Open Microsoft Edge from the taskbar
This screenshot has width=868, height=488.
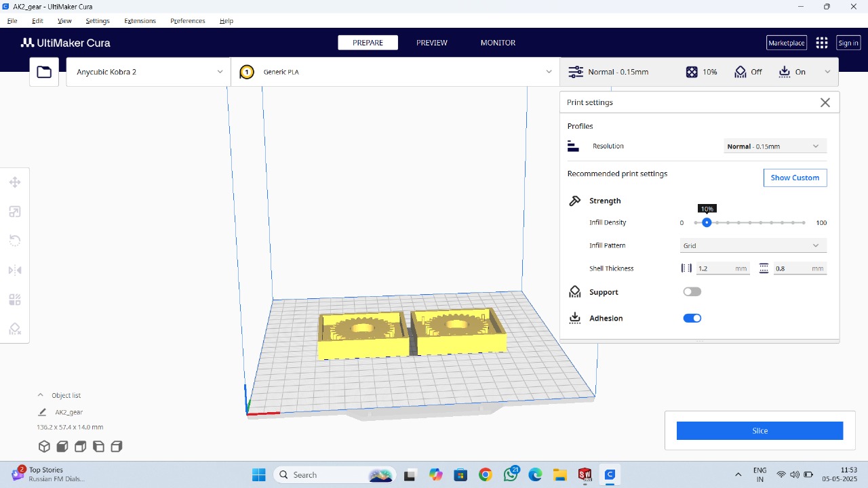click(535, 475)
